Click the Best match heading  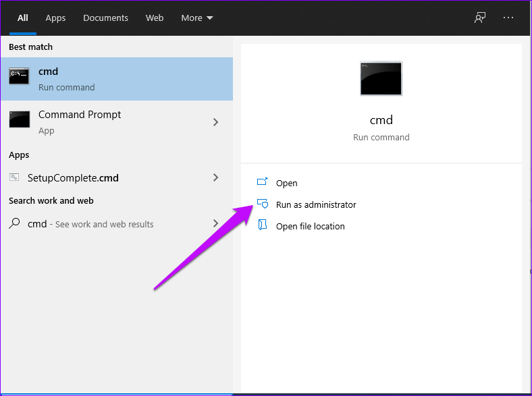point(30,47)
